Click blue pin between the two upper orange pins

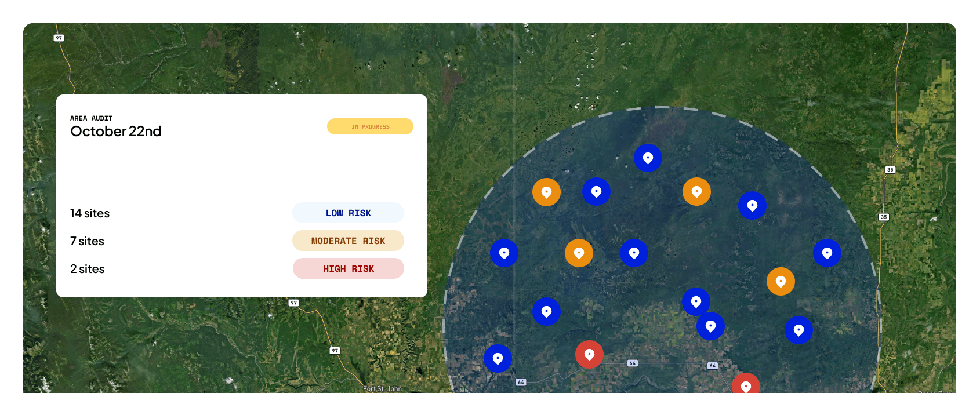pyautogui.click(x=596, y=192)
